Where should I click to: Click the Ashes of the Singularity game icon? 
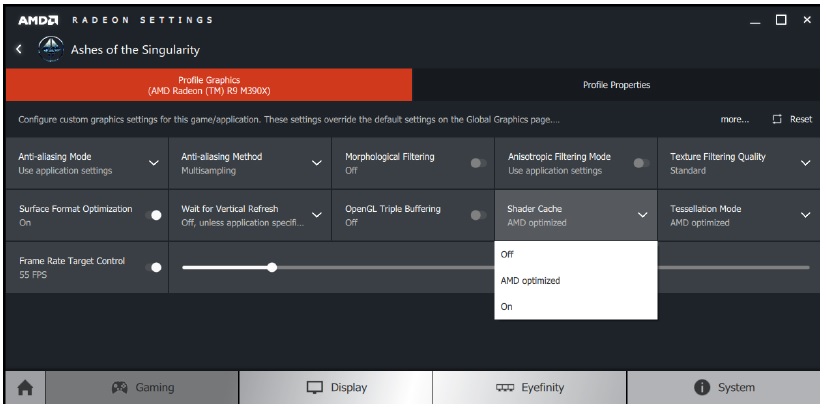[x=51, y=50]
